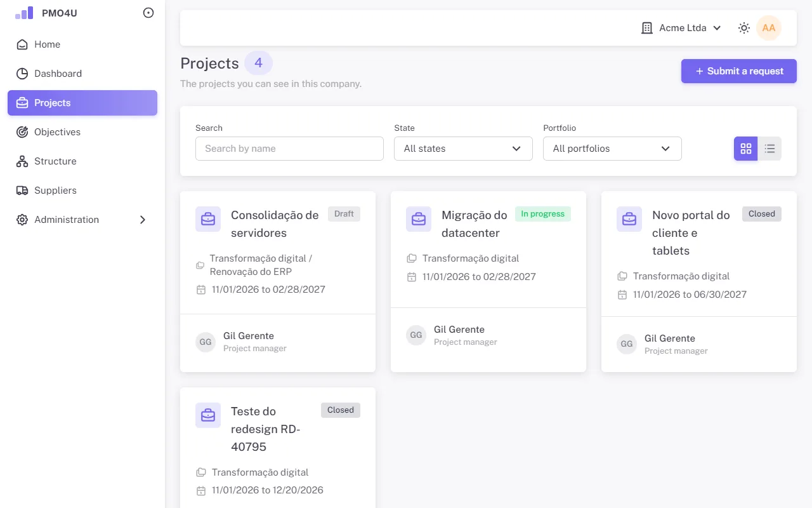Open the Portfolio filter dropdown
Screen dimensions: 812x508
[612, 149]
